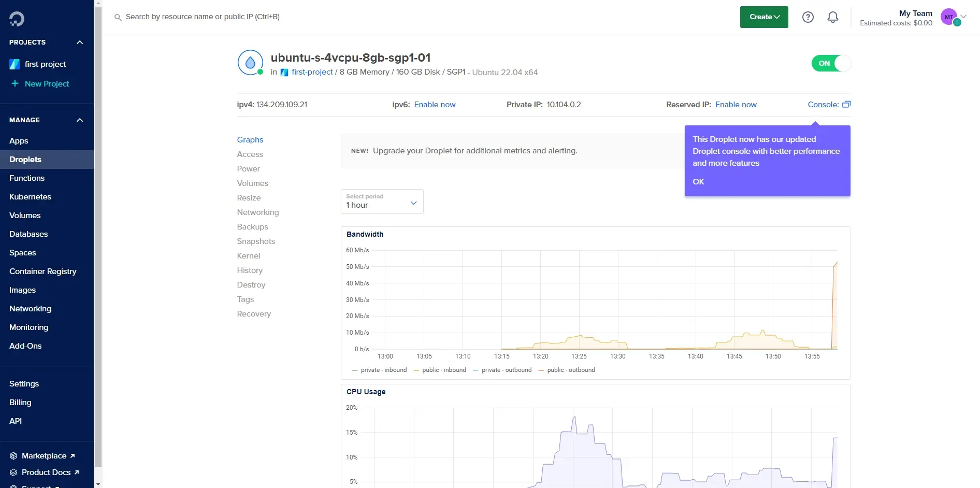Click the sidebar vertical scrollbar

[98, 237]
